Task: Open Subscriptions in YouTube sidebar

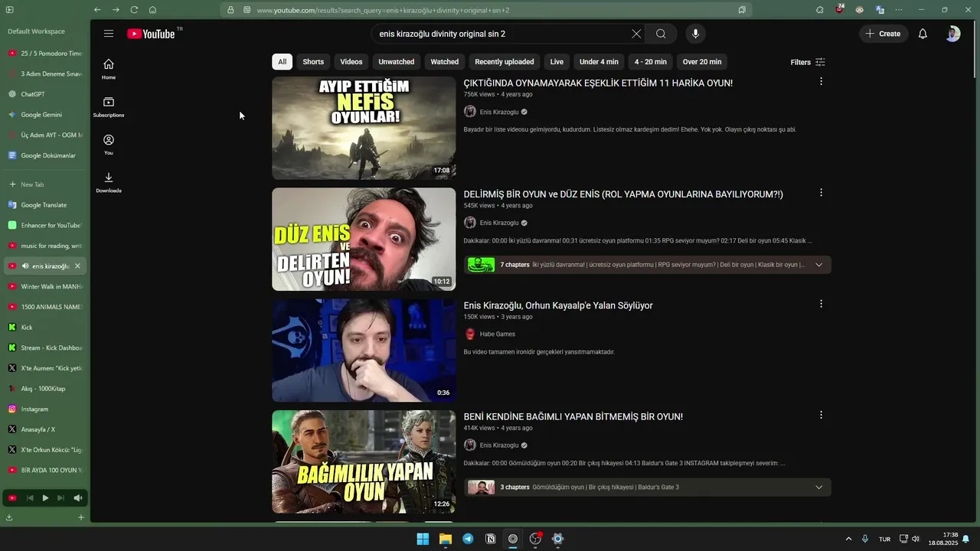Action: tap(109, 107)
